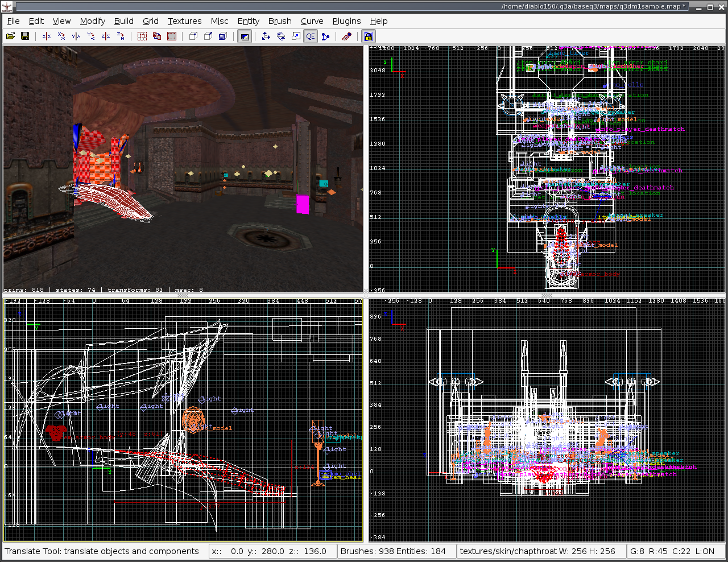The image size is (728, 562).
Task: Open the Modify menu
Action: coord(93,21)
